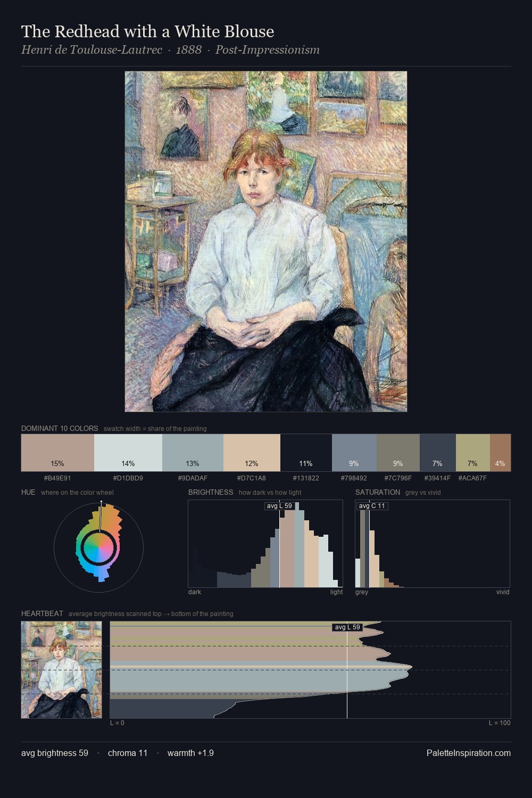Click the hex code #131822 label
The image size is (532, 798).
(x=306, y=478)
